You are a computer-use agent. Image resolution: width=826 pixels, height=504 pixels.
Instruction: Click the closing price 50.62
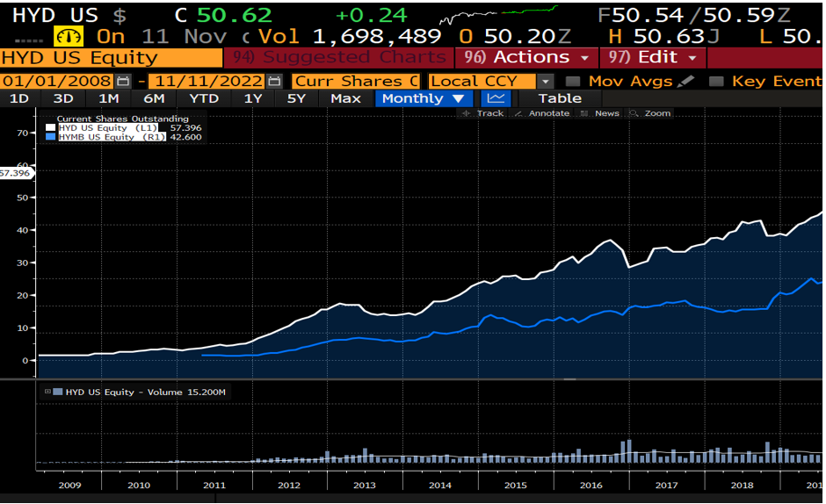235,15
